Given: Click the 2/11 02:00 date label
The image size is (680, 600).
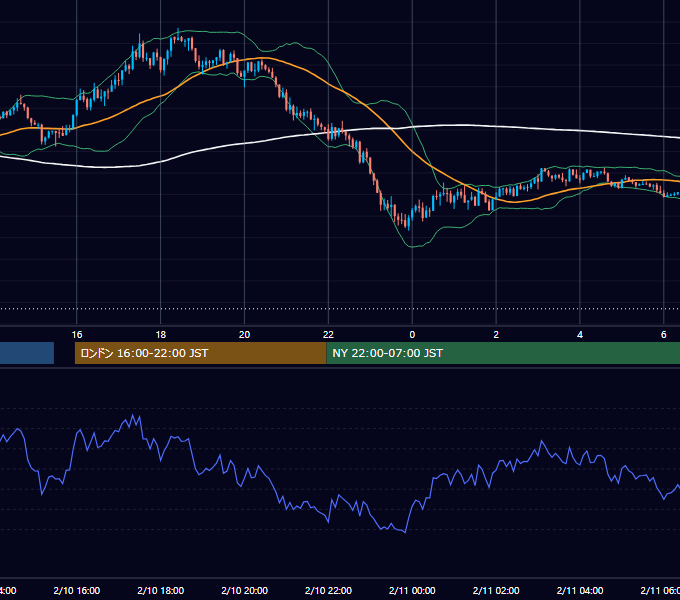Looking at the screenshot, I should tap(496, 590).
